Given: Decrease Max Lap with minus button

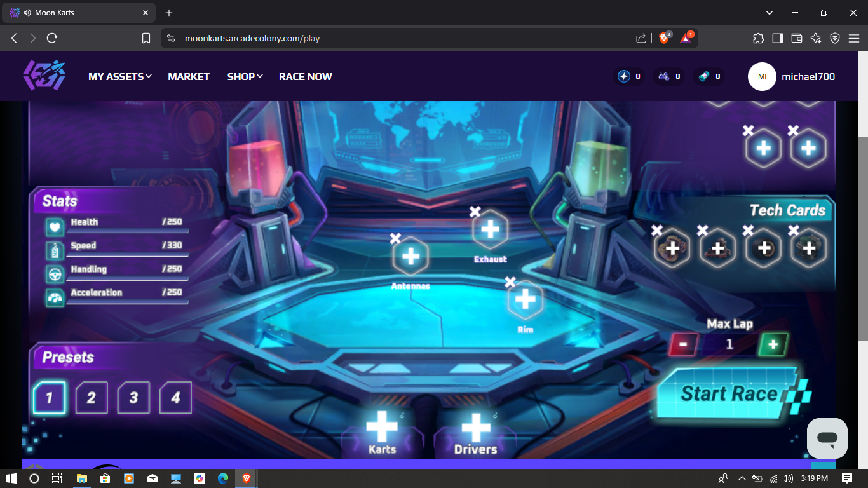Looking at the screenshot, I should click(684, 344).
